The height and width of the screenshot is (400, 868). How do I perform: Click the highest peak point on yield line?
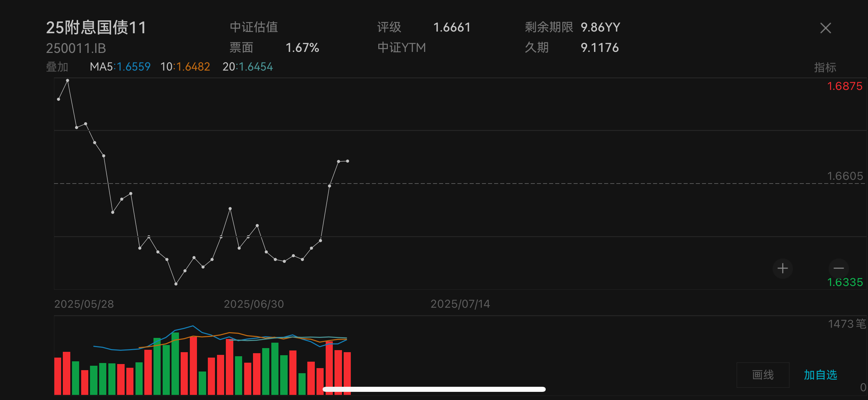[68, 80]
